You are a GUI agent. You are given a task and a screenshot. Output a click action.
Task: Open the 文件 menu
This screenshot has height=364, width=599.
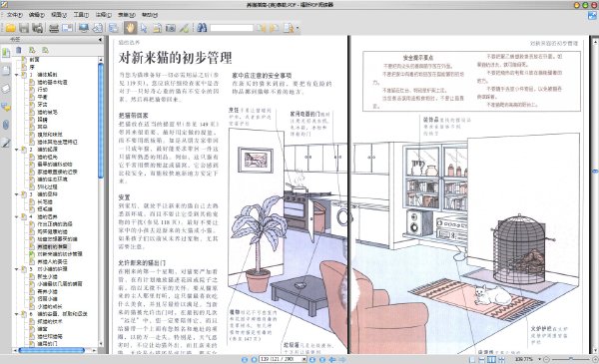[x=15, y=15]
